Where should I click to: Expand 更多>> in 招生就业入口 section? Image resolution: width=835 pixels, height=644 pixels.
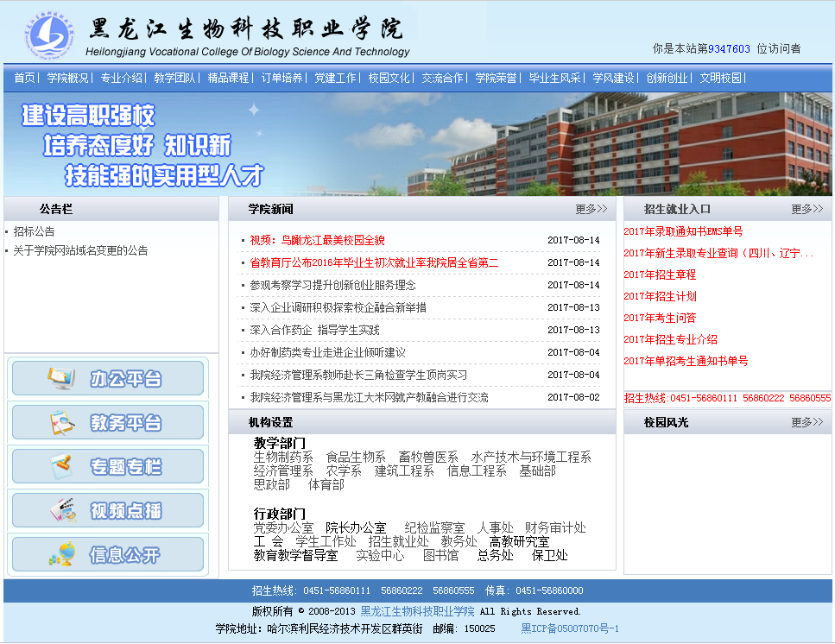pos(807,209)
